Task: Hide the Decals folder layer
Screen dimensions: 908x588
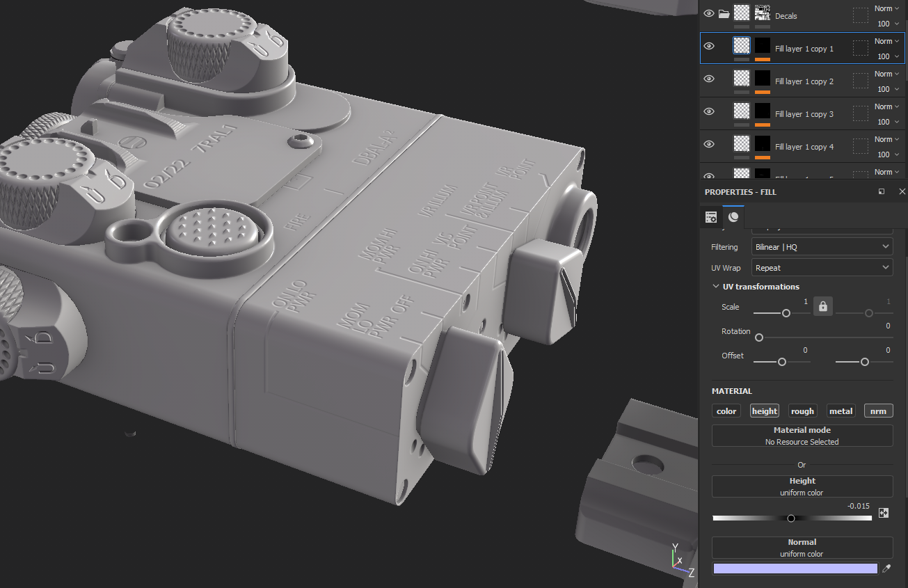Action: pyautogui.click(x=709, y=13)
